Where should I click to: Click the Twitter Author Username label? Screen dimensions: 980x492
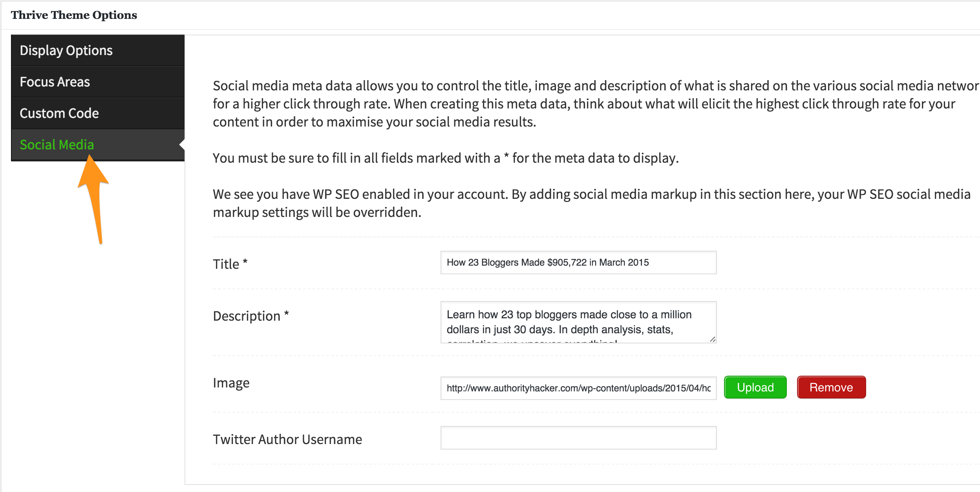click(287, 439)
